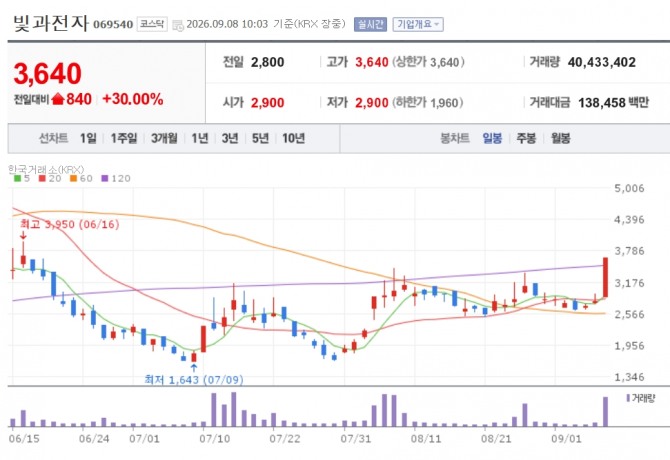This screenshot has width=670, height=460.
Task: Click the purple 120-day moving average legend
Action: click(116, 179)
